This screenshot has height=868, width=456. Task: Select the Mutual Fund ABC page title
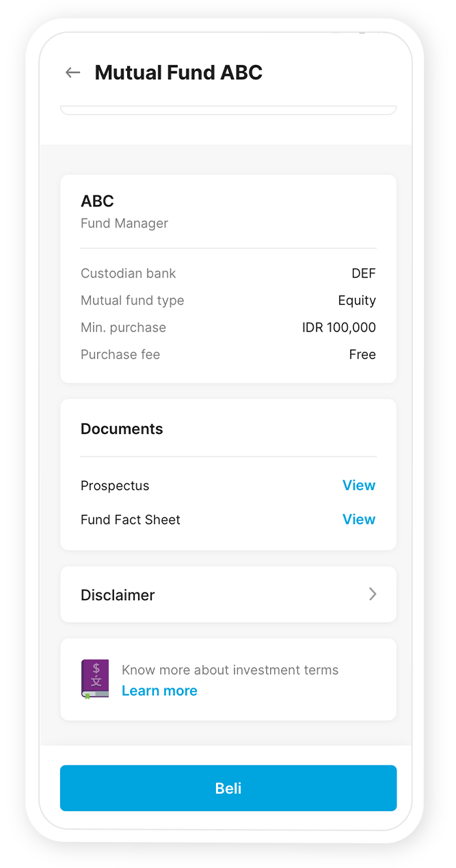pyautogui.click(x=178, y=72)
